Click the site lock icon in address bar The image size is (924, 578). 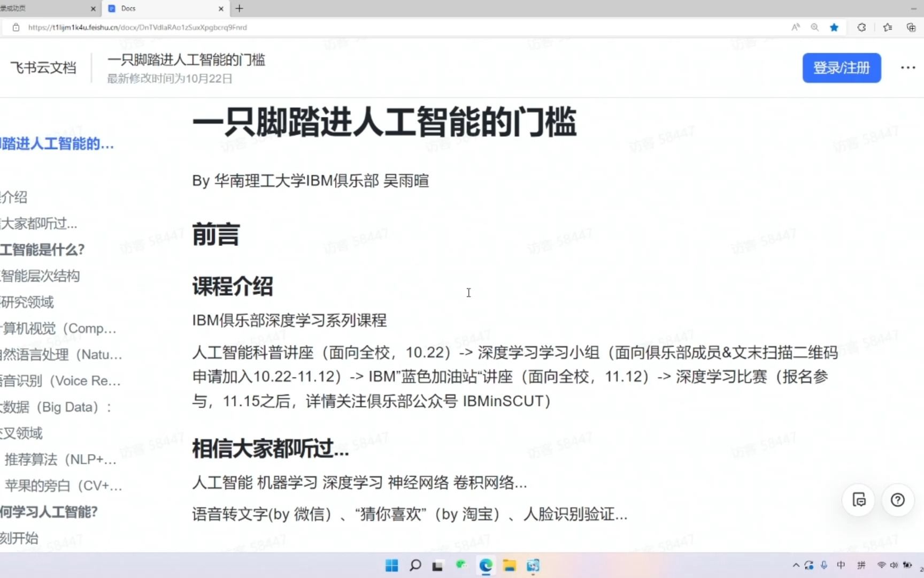point(16,27)
